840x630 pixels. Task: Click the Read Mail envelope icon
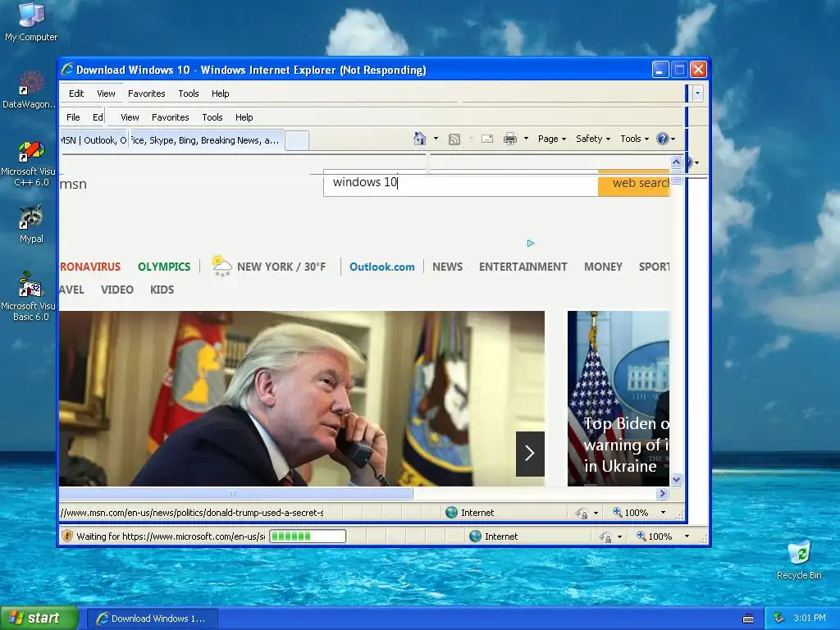[487, 139]
